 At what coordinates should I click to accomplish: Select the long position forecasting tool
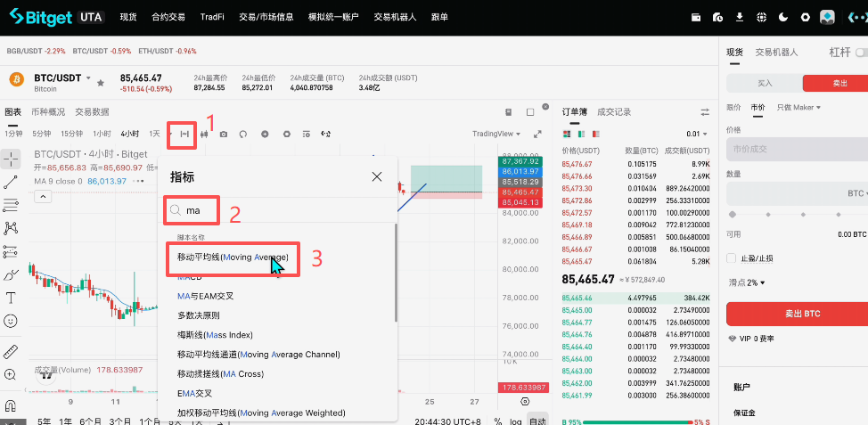point(11,251)
